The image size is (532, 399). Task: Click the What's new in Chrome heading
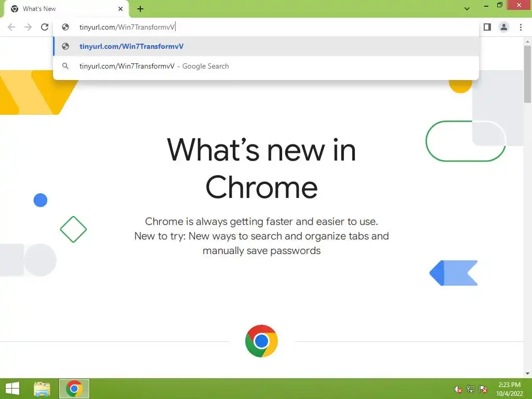[261, 169]
